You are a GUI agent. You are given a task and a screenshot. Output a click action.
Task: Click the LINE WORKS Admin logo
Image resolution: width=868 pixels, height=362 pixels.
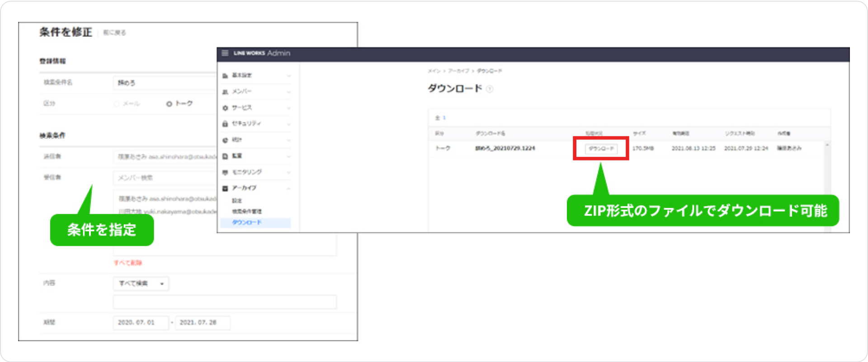point(262,53)
